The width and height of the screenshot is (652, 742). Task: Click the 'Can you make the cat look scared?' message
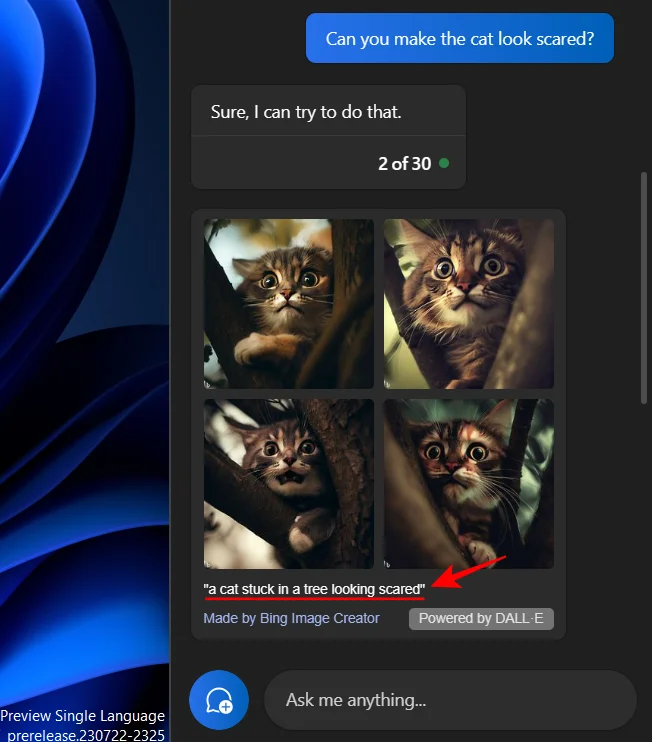tap(460, 38)
